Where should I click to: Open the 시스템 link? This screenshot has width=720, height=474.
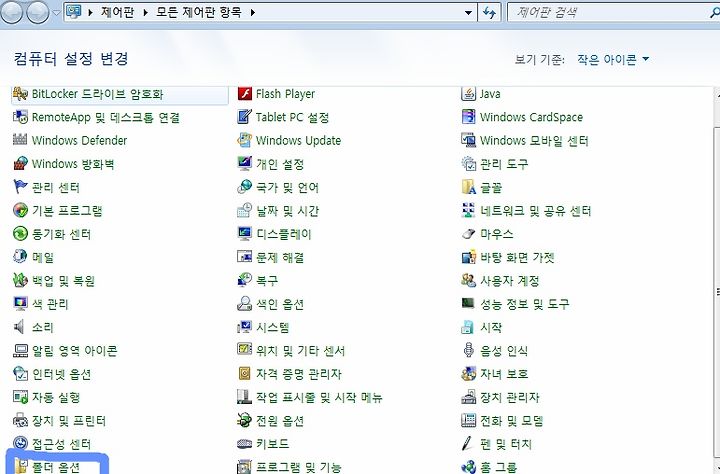pos(273,327)
